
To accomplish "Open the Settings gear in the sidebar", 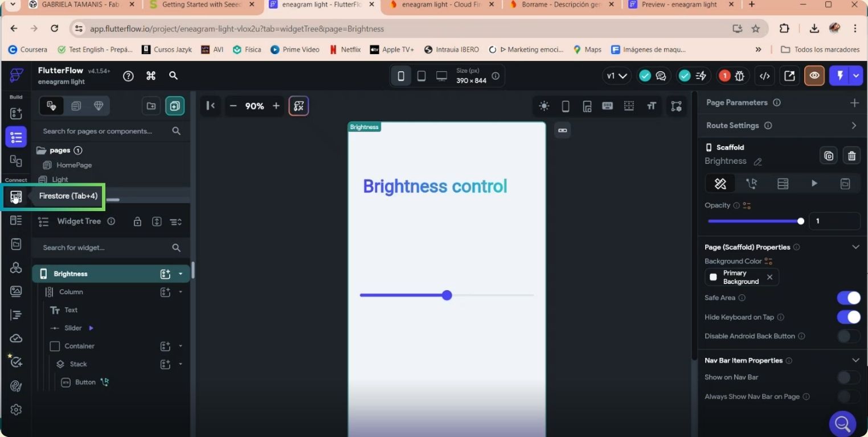I will pos(16,410).
